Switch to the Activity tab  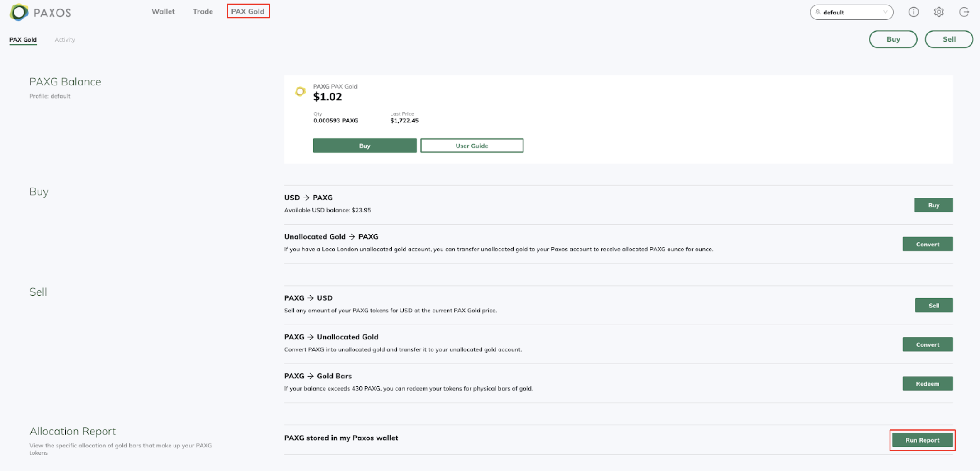65,39
